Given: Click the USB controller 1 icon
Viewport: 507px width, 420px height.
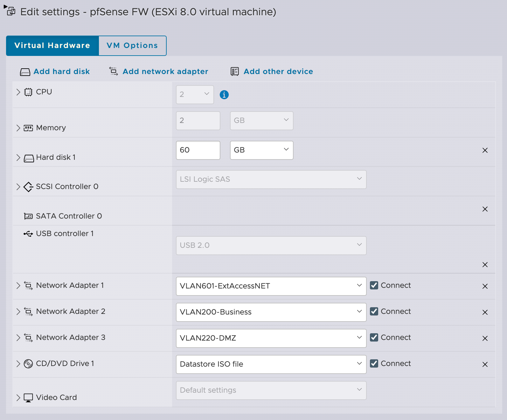Looking at the screenshot, I should tap(28, 234).
